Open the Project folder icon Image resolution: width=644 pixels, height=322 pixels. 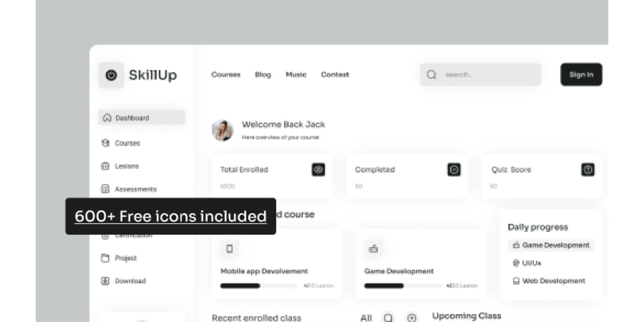(106, 258)
